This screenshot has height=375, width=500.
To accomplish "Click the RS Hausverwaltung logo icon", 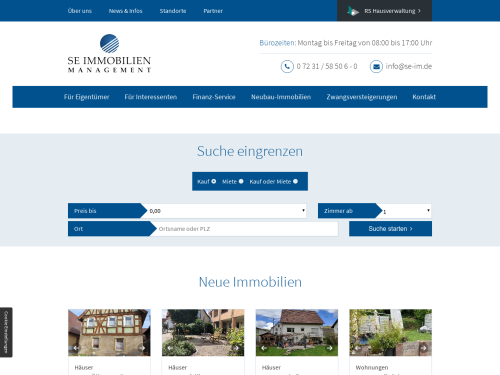I will [353, 11].
